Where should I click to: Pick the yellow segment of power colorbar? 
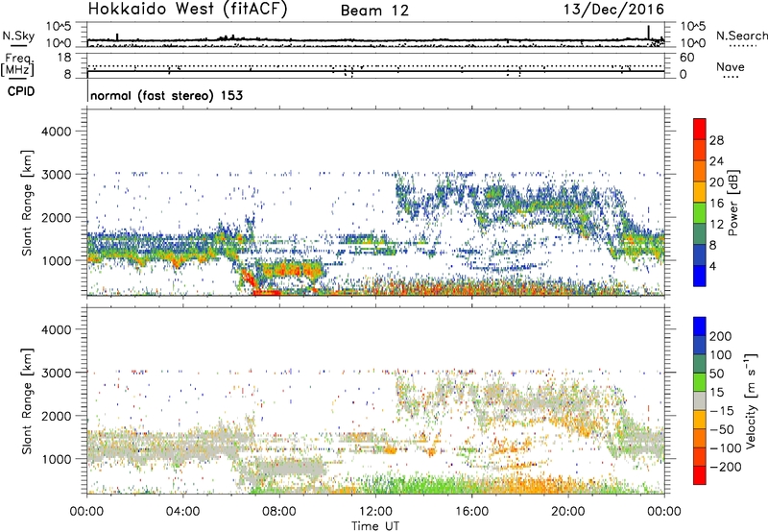pos(700,192)
